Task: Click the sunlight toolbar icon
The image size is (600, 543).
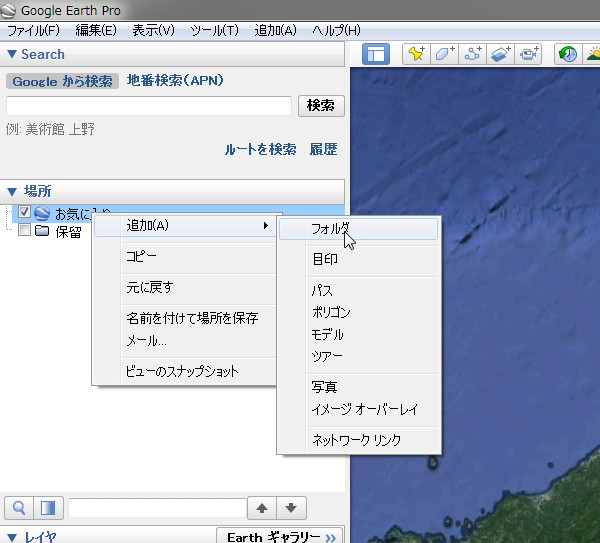Action: (x=592, y=54)
